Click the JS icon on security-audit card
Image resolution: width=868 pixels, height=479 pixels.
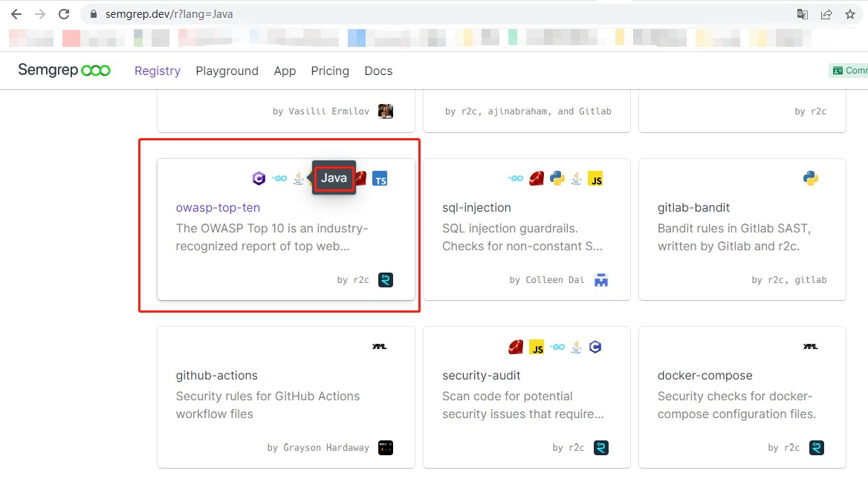tap(537, 347)
